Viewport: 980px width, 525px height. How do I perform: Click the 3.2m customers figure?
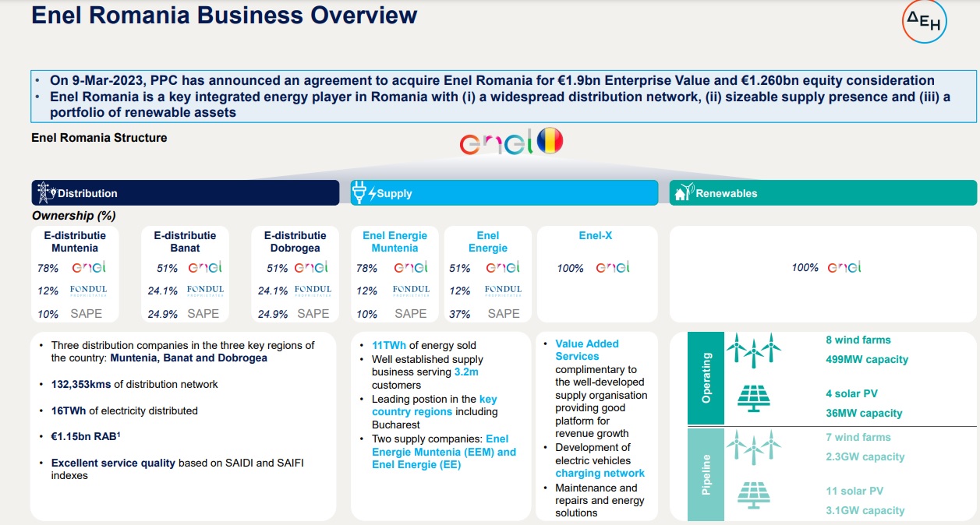point(466,372)
